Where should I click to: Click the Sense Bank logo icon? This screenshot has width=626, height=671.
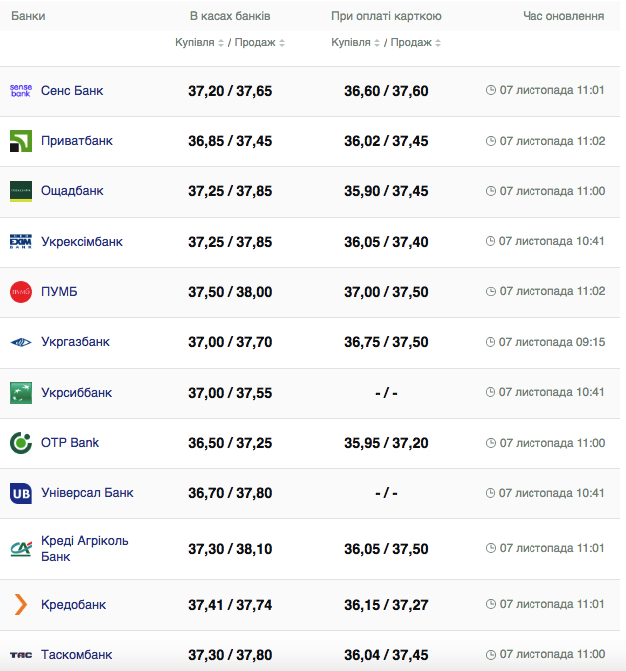pyautogui.click(x=21, y=91)
